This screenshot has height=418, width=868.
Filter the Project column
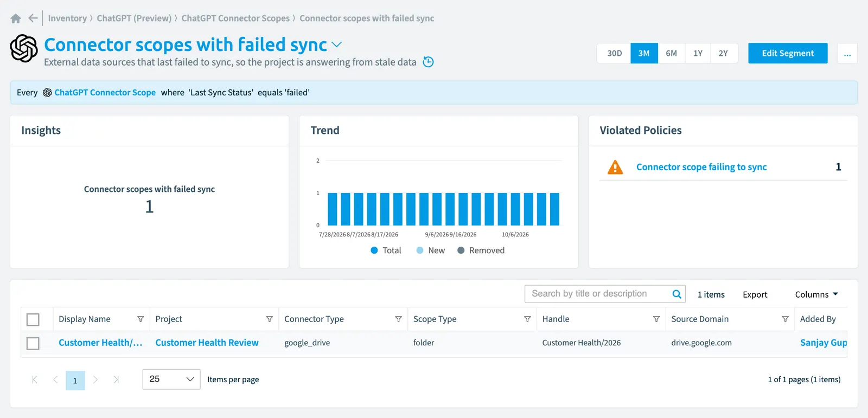tap(269, 319)
